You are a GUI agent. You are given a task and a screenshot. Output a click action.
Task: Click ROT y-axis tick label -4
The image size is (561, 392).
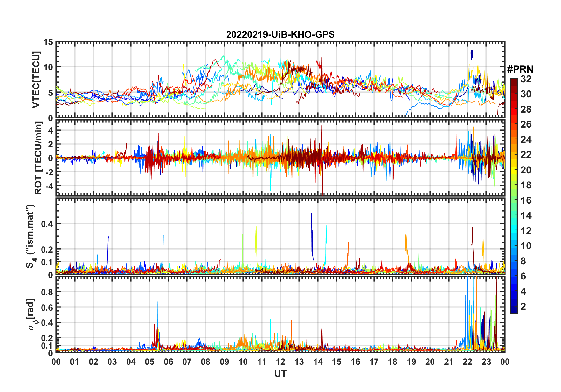49,186
